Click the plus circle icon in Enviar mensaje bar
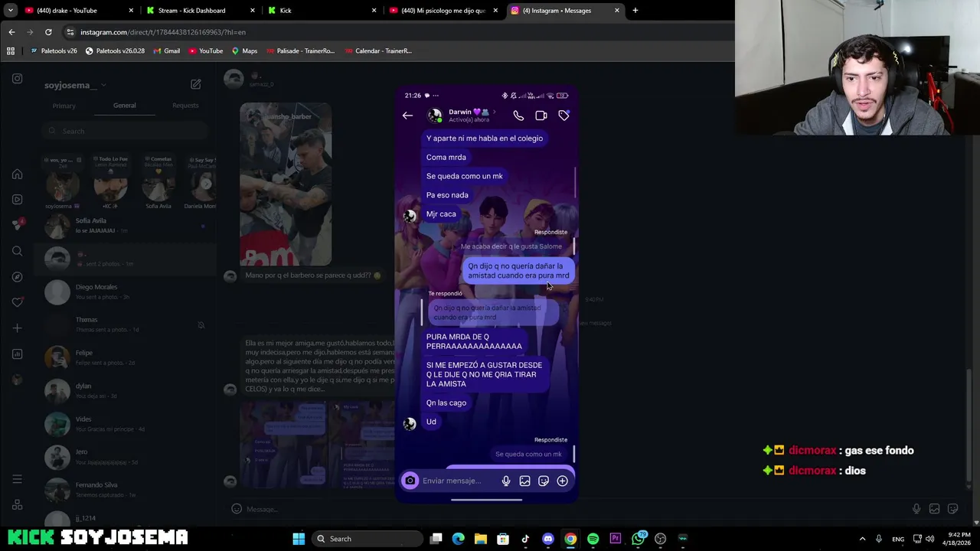This screenshot has height=551, width=980. 563,481
